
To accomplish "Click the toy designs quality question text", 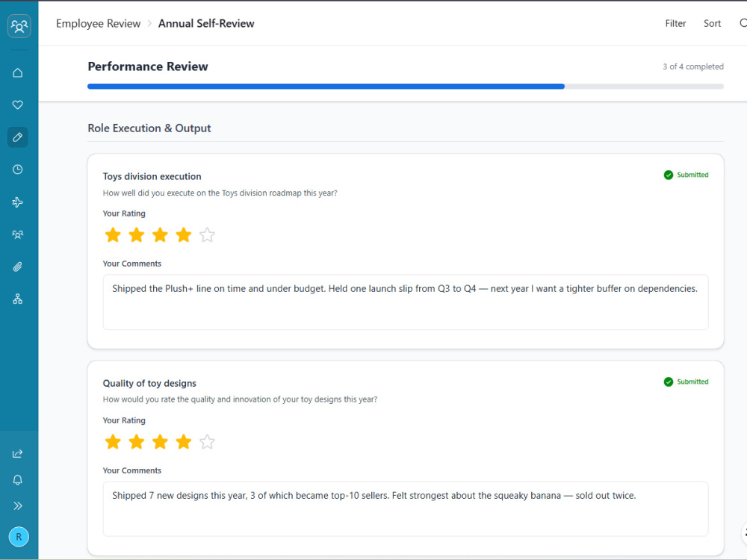I will [240, 399].
